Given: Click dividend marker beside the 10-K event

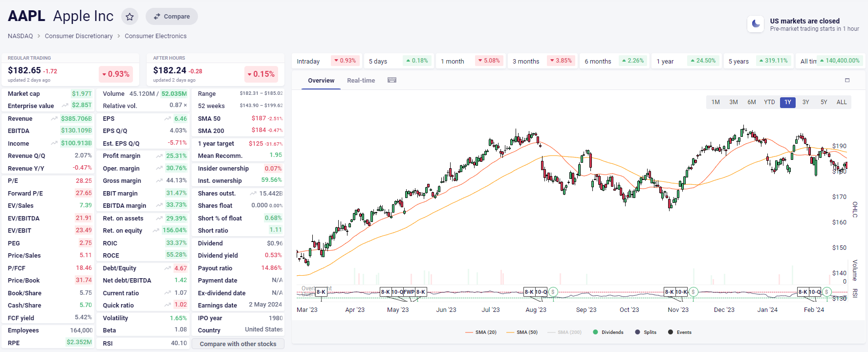Looking at the screenshot, I should pos(693,292).
